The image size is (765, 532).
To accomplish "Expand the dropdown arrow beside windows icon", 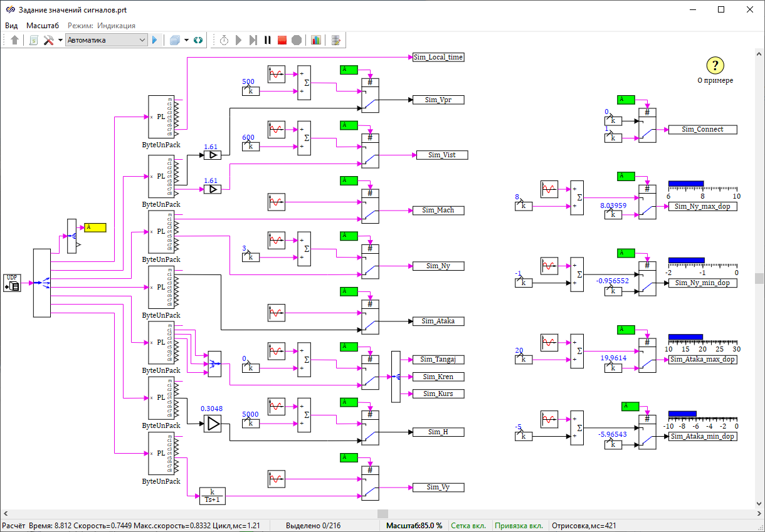I will [x=187, y=40].
